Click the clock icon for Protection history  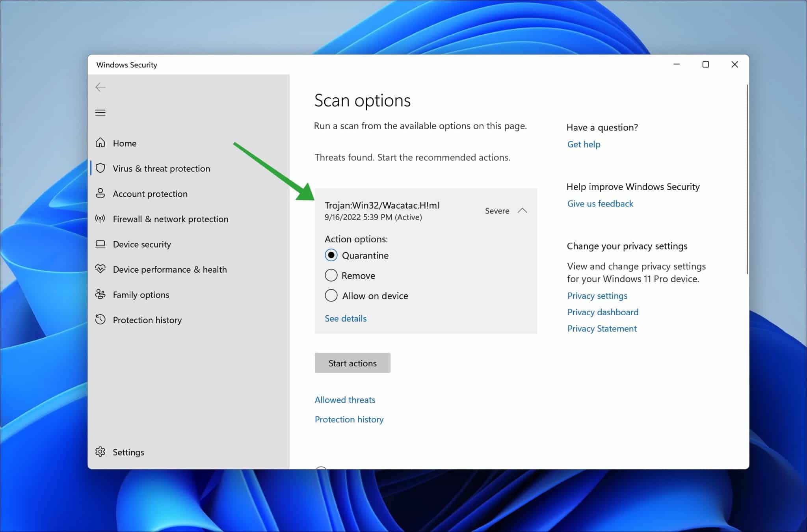point(100,320)
